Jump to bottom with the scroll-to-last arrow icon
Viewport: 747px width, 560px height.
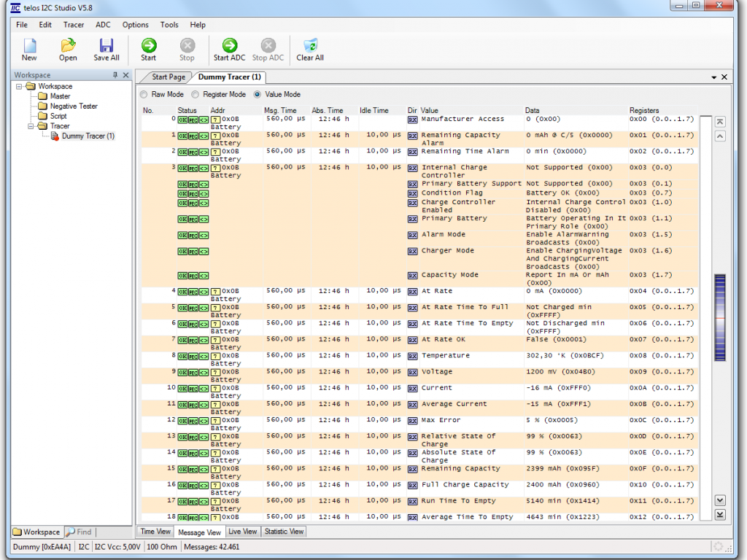coord(720,515)
